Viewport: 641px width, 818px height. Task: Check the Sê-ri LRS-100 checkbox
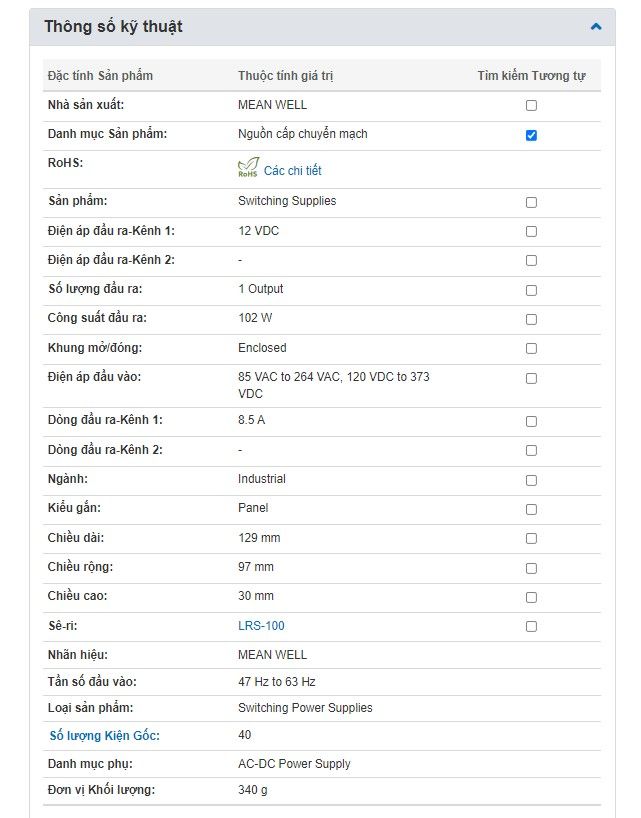point(531,626)
